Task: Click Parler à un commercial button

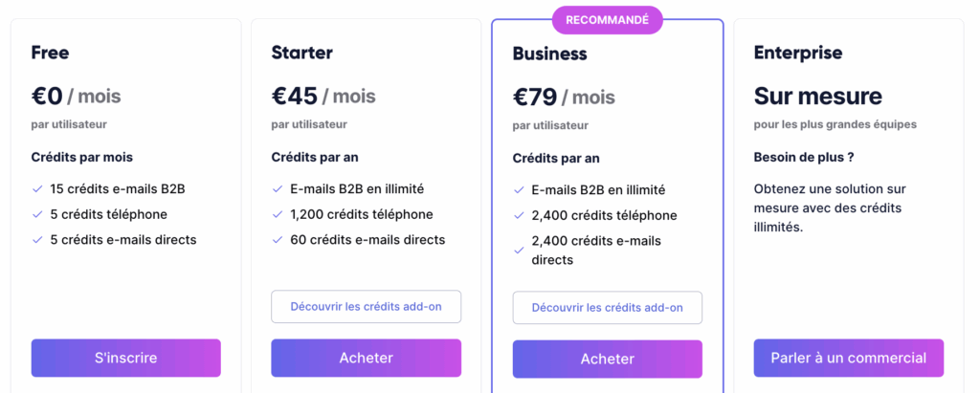Action: [x=848, y=358]
